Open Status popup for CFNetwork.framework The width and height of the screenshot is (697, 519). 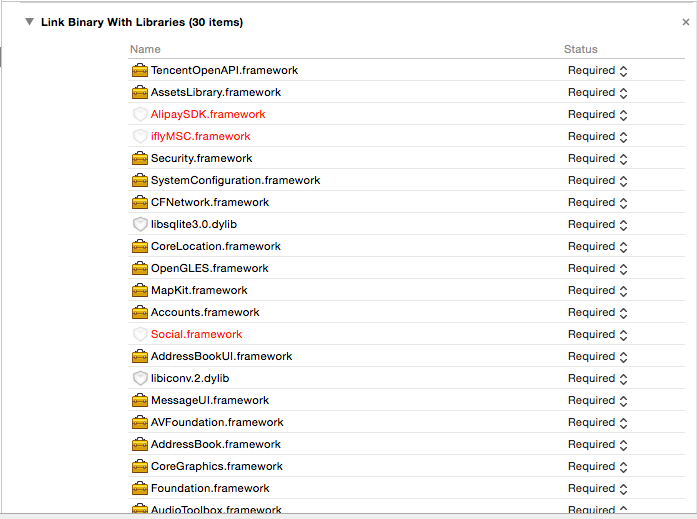click(x=597, y=203)
